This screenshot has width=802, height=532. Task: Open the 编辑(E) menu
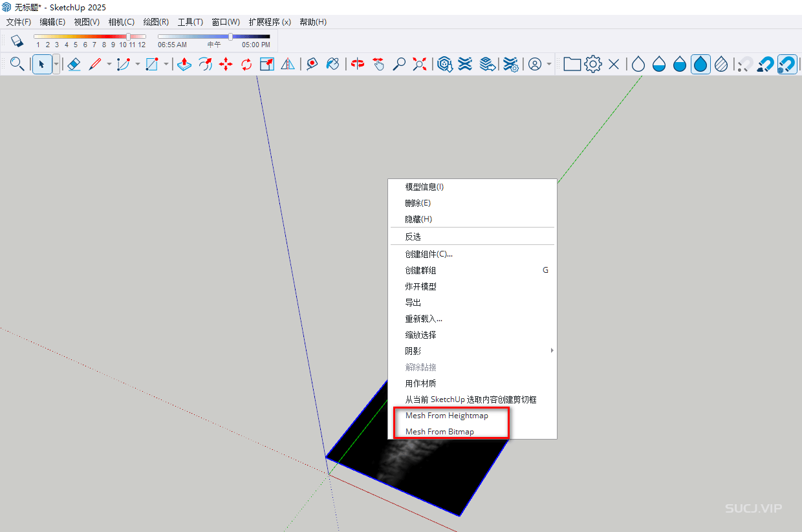pyautogui.click(x=52, y=22)
